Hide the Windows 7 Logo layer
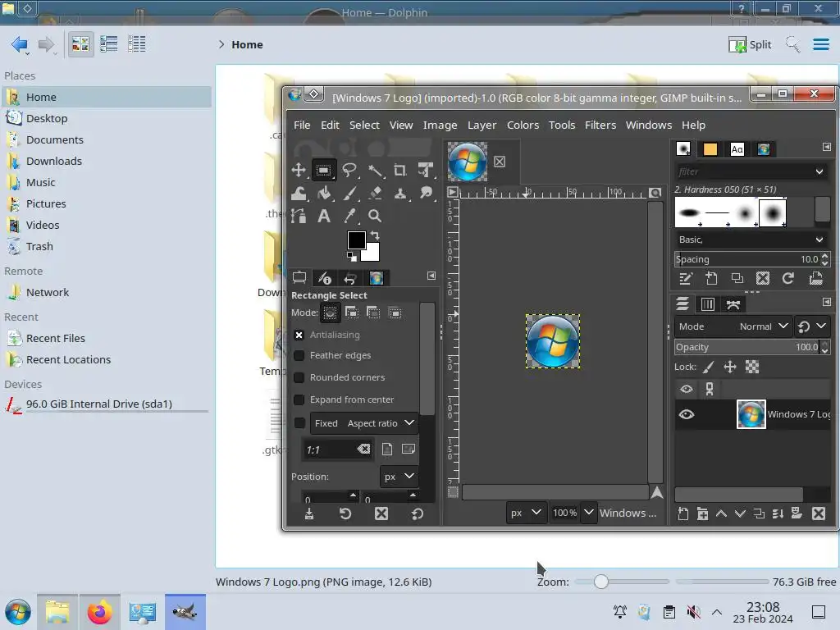This screenshot has width=840, height=630. point(687,414)
